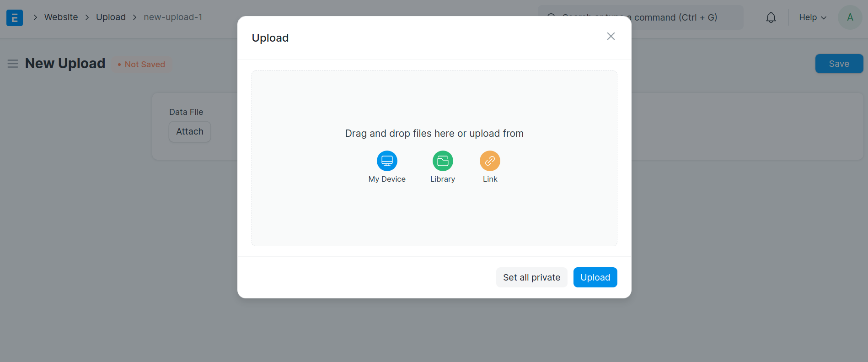Viewport: 868px width, 362px height.
Task: Navigate to Upload breadcrumb
Action: point(111,17)
